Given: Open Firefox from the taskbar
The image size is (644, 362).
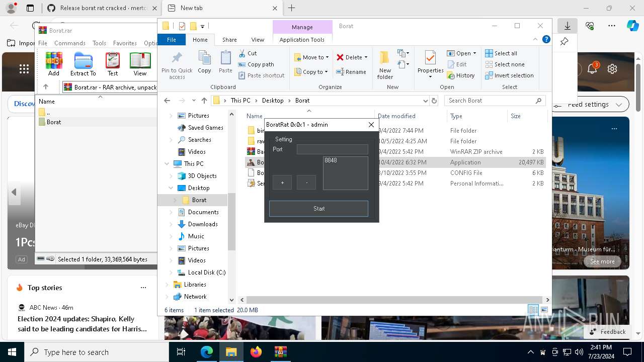Looking at the screenshot, I should coord(256,352).
